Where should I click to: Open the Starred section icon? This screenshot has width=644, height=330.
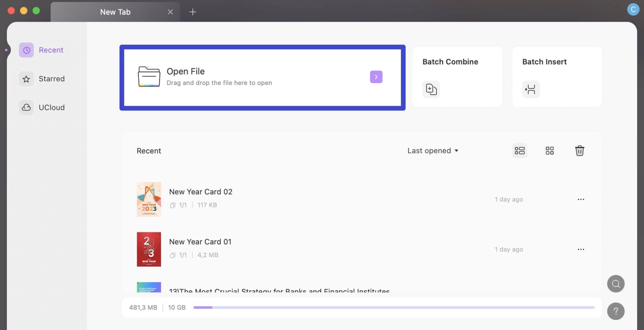[26, 79]
